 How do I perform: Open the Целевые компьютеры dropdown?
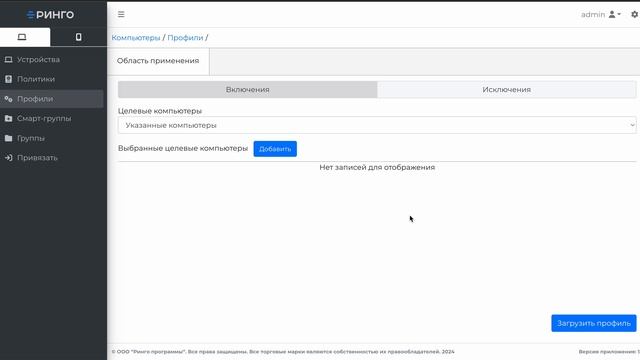(377, 125)
